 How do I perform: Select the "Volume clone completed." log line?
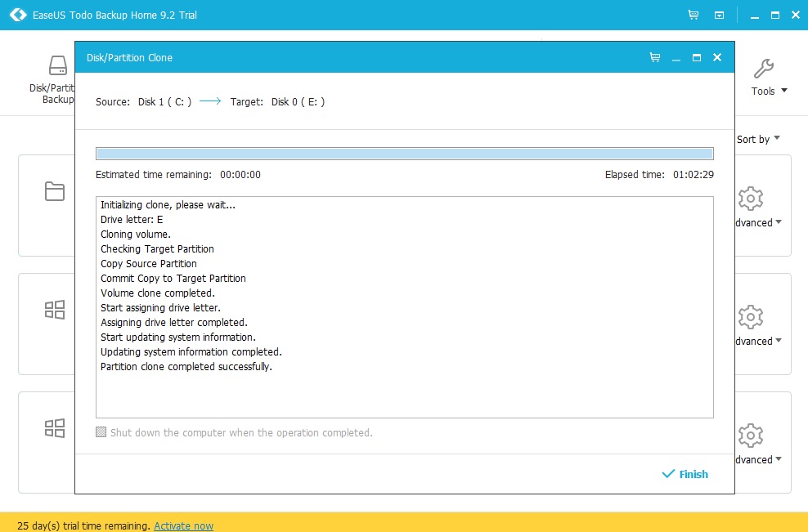158,293
